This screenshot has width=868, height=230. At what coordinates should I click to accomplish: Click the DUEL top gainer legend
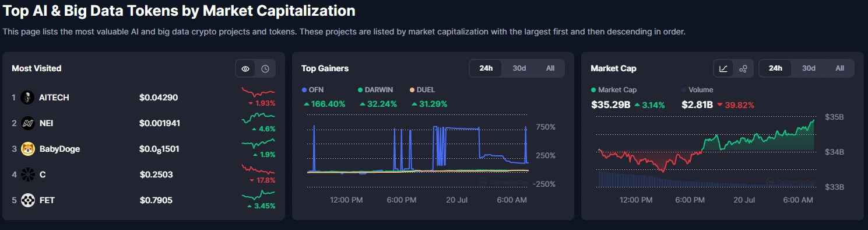click(423, 90)
